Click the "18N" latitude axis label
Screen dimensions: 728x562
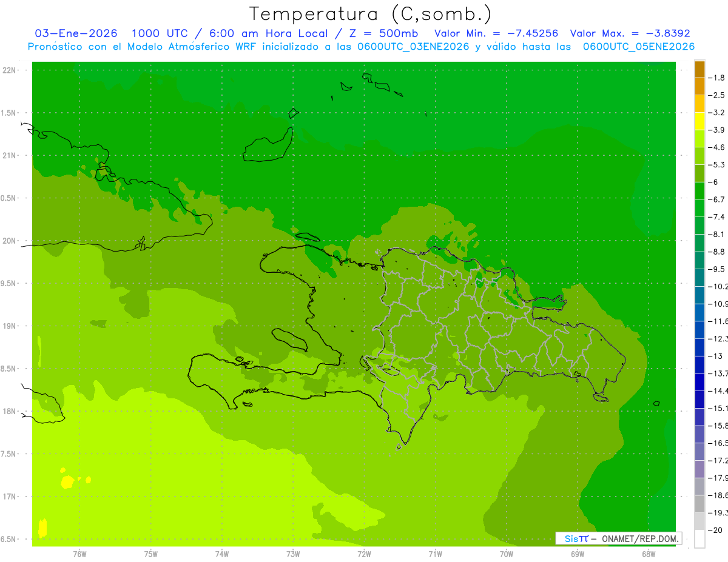point(10,411)
